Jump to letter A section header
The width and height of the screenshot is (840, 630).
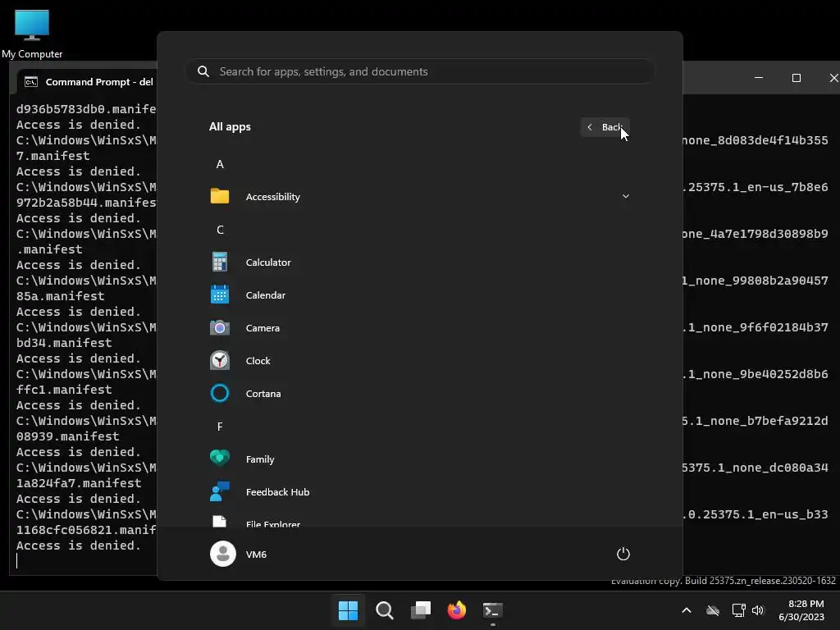(220, 164)
